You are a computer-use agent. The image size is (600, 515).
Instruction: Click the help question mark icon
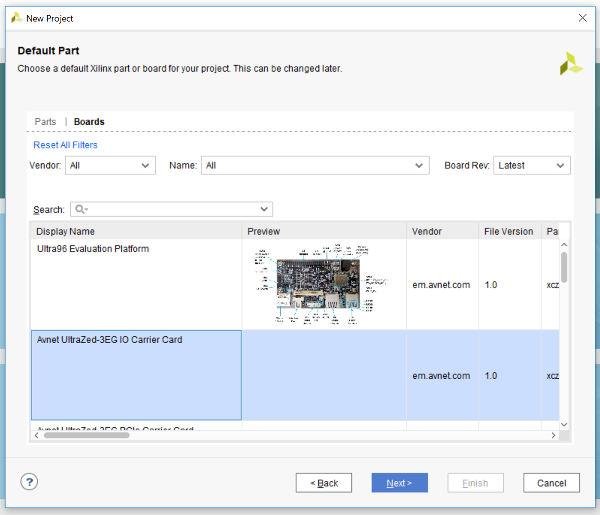pyautogui.click(x=29, y=482)
